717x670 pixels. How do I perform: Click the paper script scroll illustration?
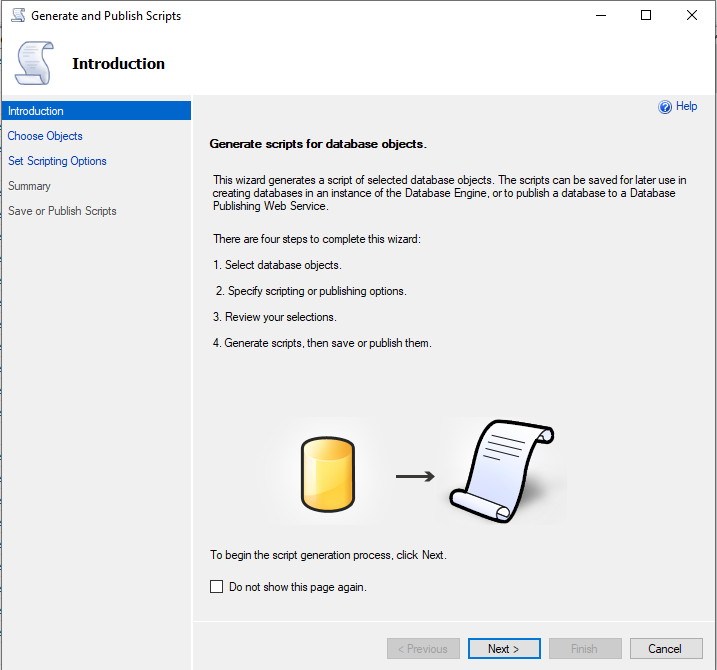tap(500, 471)
